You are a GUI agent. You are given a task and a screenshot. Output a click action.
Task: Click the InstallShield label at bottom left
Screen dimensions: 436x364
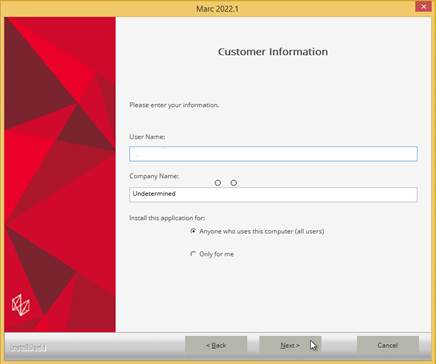click(28, 348)
